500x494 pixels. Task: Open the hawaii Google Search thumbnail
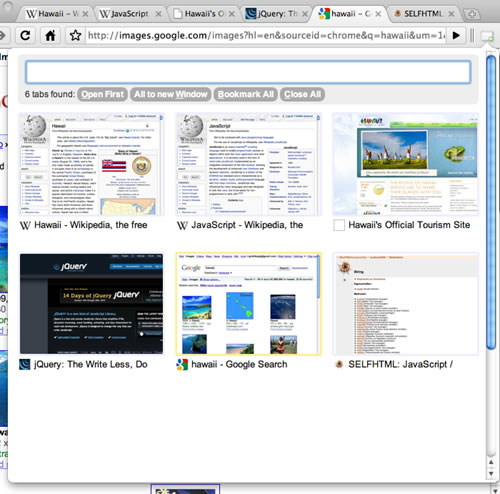[x=249, y=304]
